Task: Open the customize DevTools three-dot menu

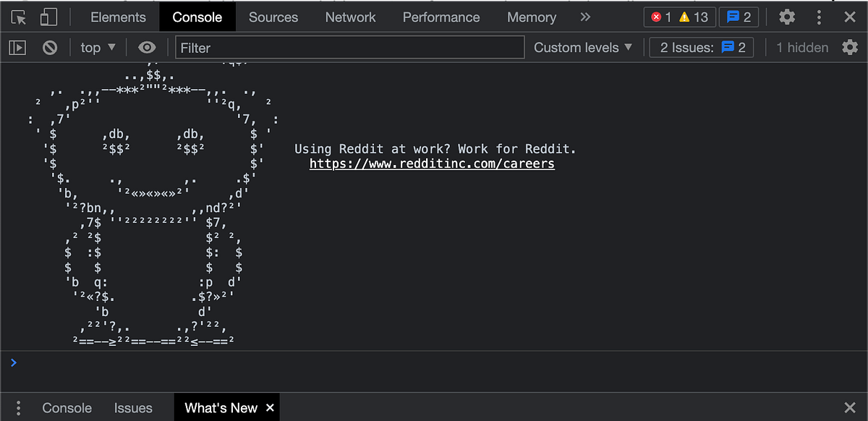Action: (819, 17)
